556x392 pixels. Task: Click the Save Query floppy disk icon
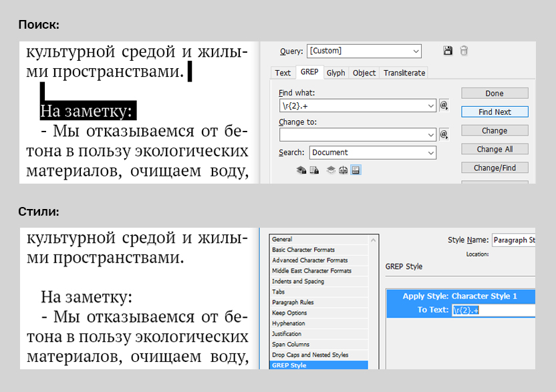tap(448, 51)
